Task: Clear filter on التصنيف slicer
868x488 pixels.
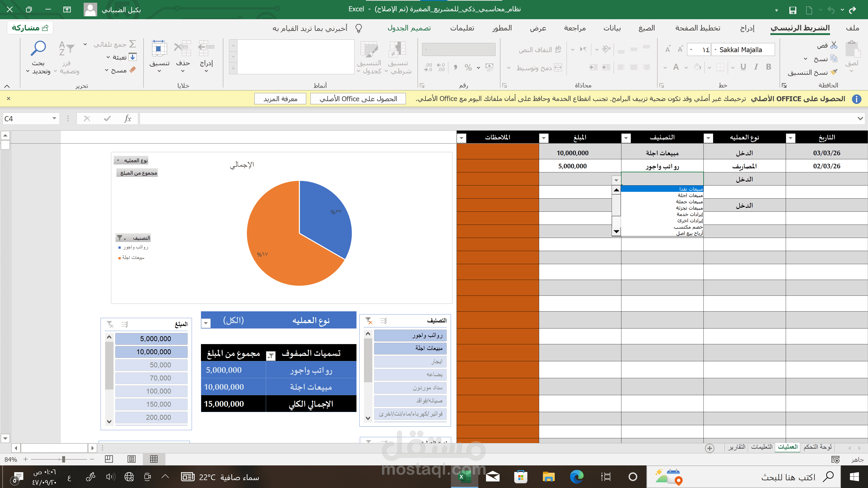Action: point(369,321)
